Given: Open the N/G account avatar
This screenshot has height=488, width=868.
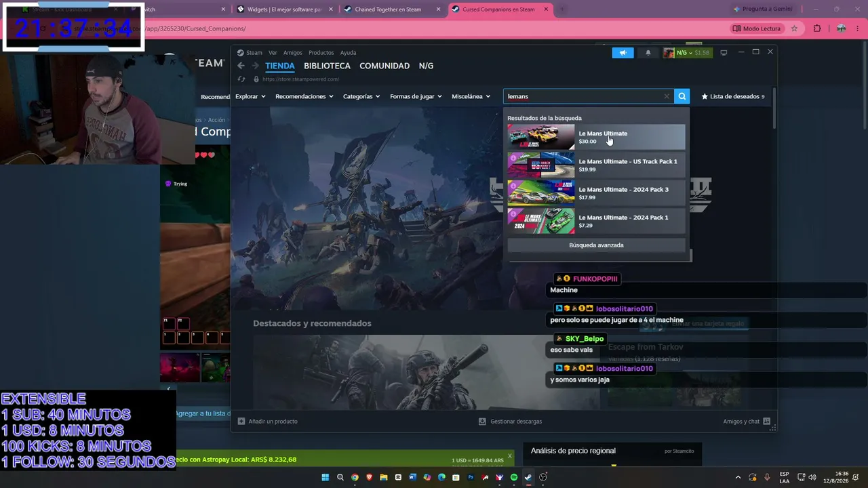Looking at the screenshot, I should (669, 53).
